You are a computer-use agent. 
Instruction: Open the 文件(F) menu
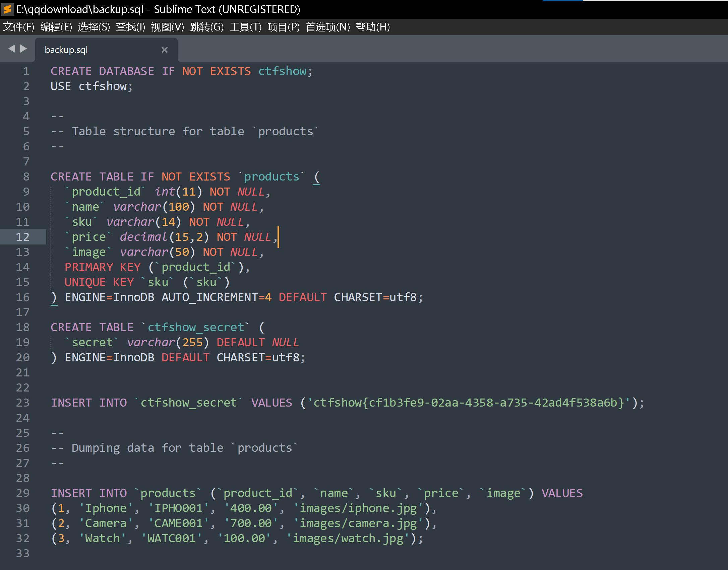point(18,27)
